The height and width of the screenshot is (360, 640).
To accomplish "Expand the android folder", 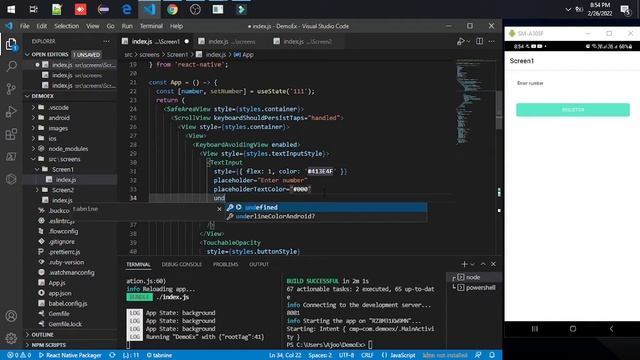I will (x=33, y=118).
